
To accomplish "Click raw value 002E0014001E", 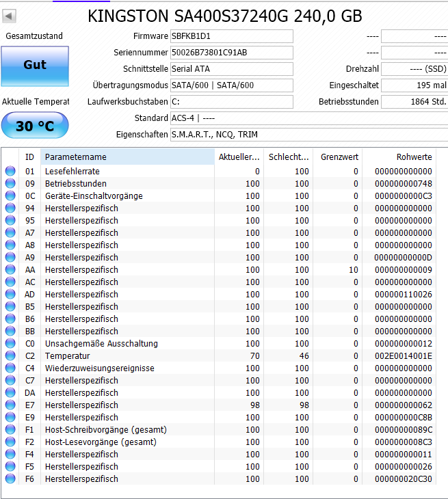I will point(404,355).
